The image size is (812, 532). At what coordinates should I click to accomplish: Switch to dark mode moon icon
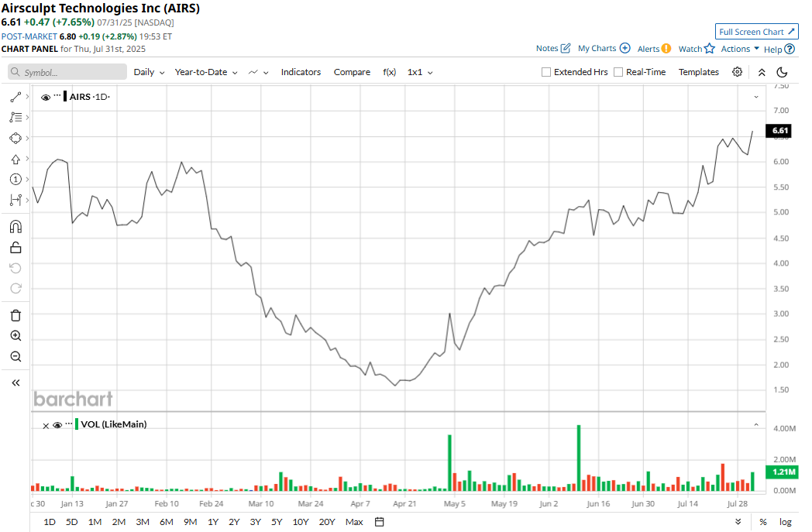pyautogui.click(x=783, y=72)
